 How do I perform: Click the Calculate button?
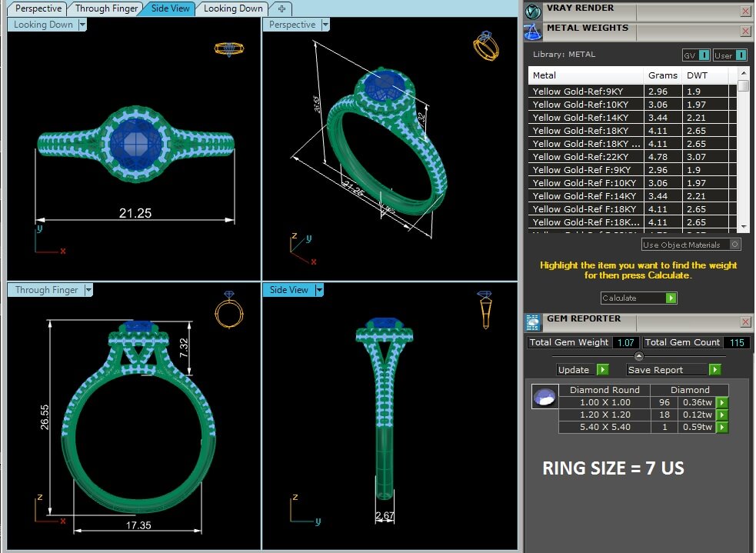tap(638, 298)
